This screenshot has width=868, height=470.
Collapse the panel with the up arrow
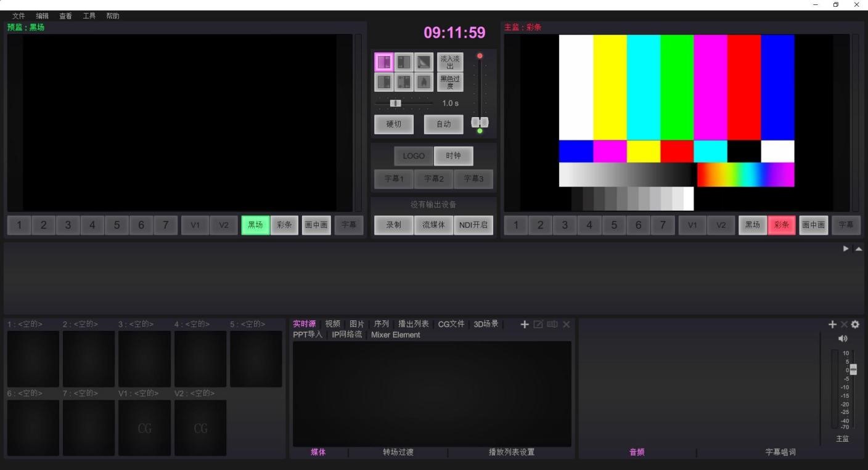click(x=859, y=249)
